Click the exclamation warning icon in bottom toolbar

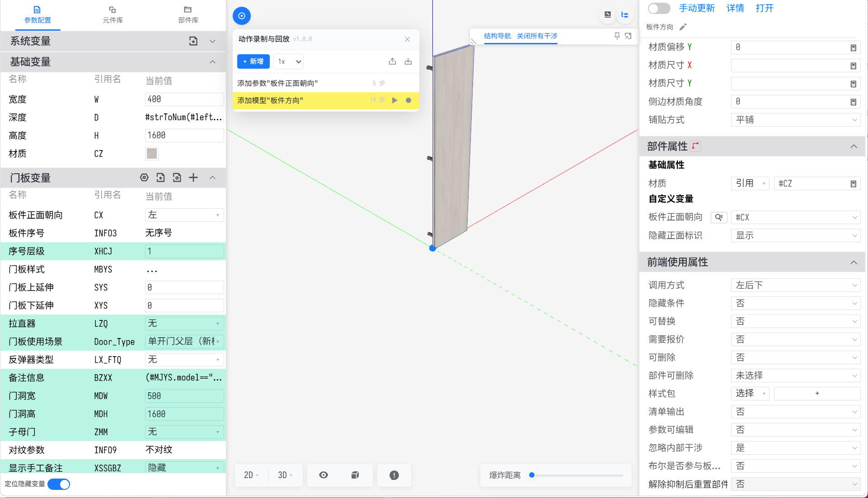click(x=394, y=475)
